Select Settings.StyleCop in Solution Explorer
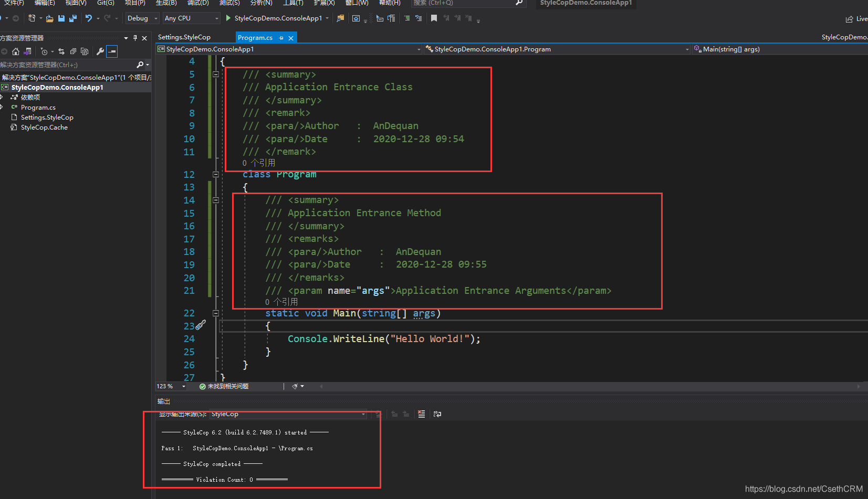The height and width of the screenshot is (499, 868). click(x=47, y=118)
